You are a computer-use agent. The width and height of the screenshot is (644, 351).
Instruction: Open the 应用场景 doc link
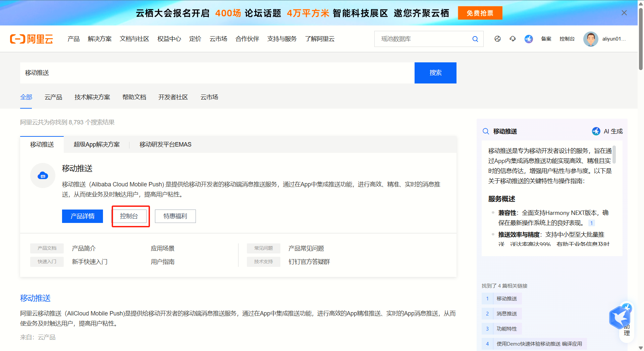pos(163,248)
